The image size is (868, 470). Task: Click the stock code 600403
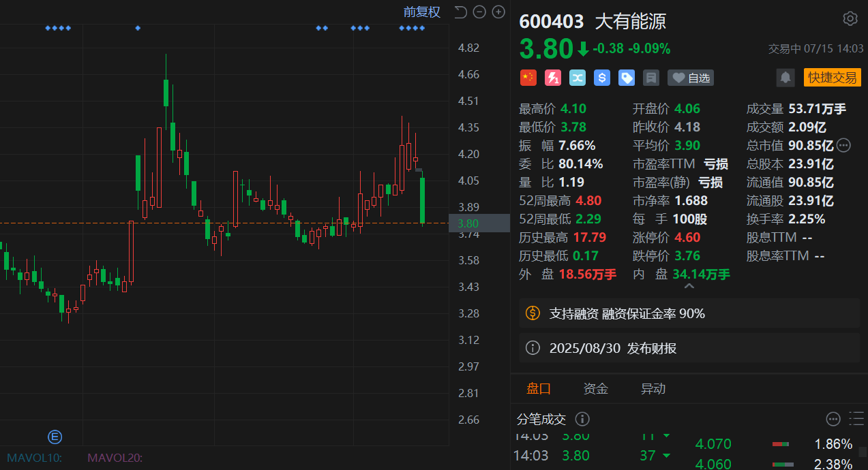pos(552,21)
